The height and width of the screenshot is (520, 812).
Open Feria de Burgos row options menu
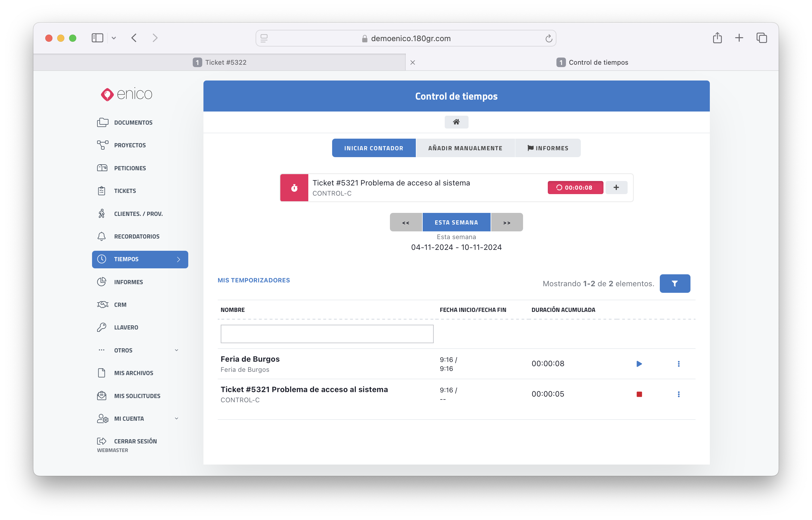click(x=679, y=364)
